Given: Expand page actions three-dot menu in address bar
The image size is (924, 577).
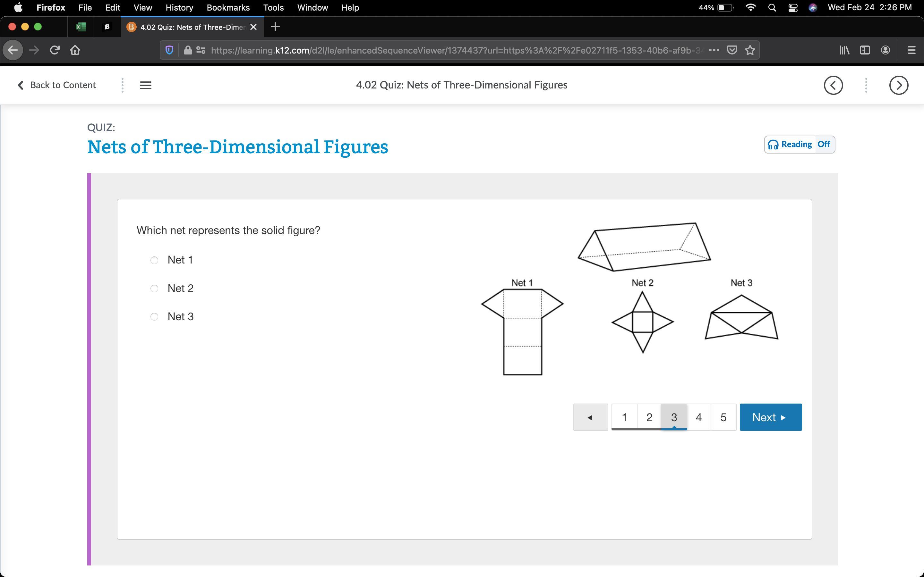Looking at the screenshot, I should (714, 50).
